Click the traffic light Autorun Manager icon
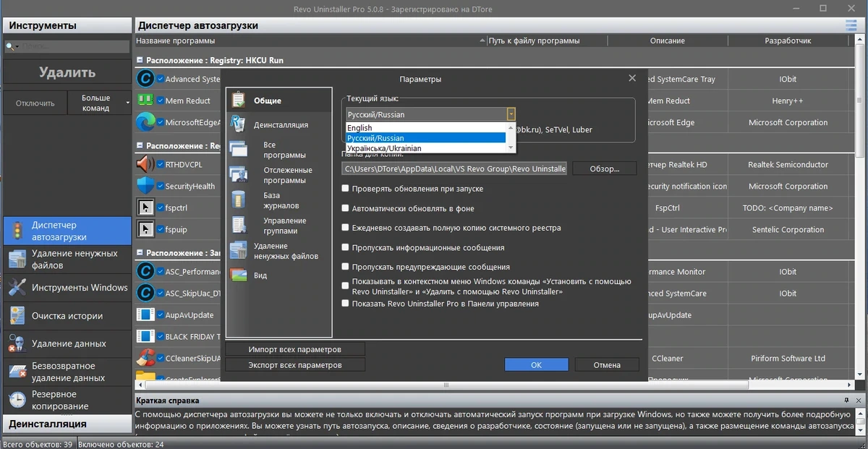Screen dimensions: 868x449 (x=17, y=231)
